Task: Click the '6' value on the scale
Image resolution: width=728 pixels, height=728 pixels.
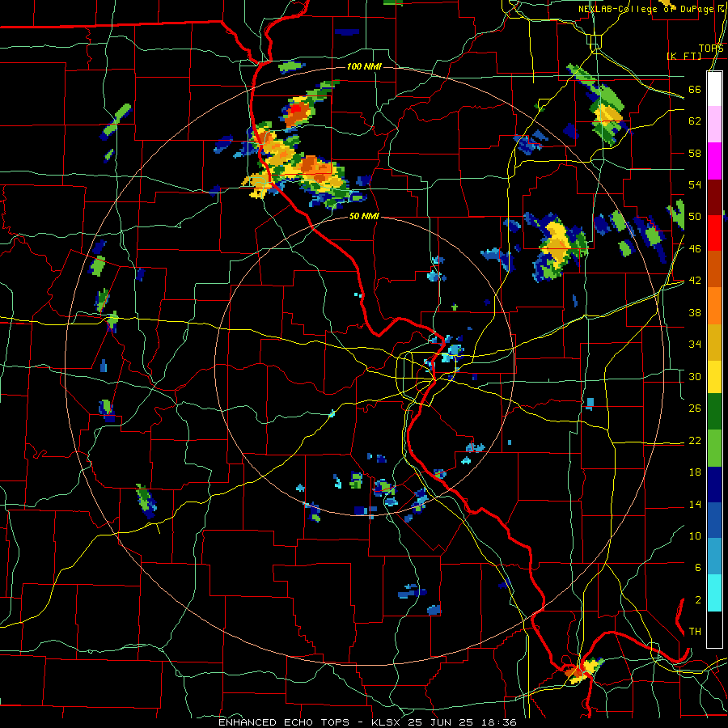Action: [x=698, y=567]
